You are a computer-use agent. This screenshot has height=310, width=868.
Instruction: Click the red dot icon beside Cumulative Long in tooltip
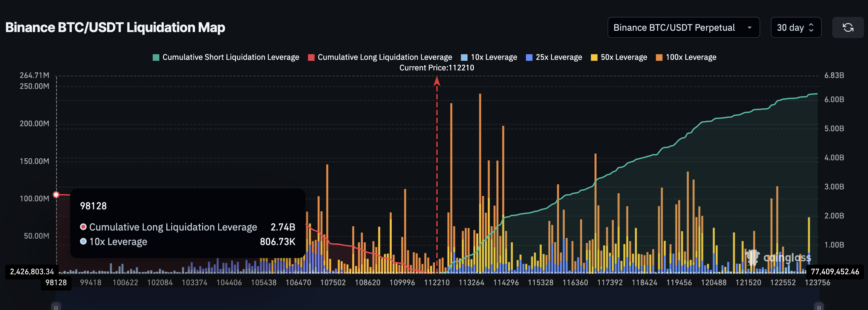(83, 227)
